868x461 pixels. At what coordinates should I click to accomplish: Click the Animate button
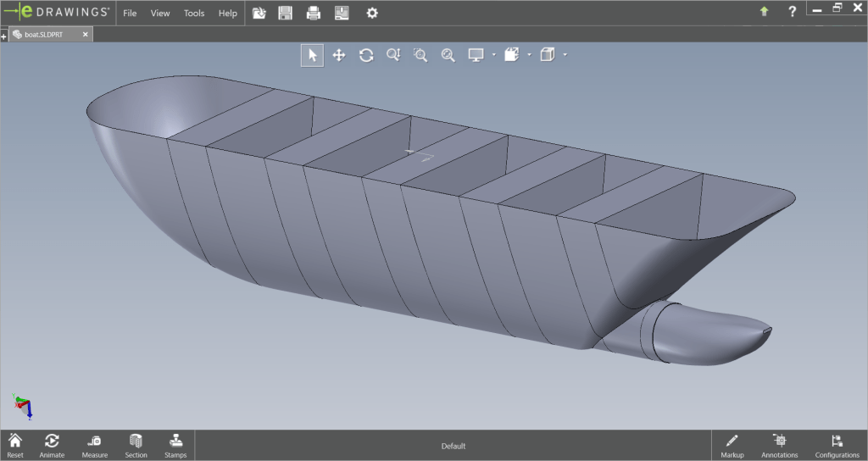(x=52, y=445)
